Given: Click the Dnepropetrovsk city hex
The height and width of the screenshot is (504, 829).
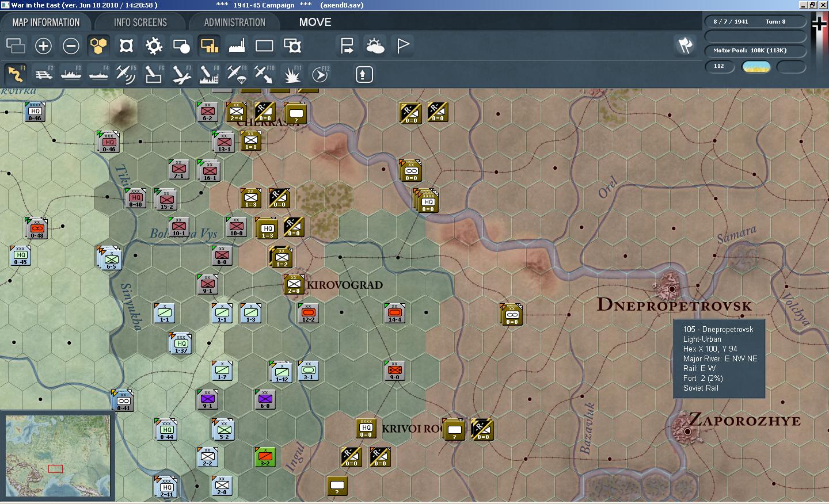Looking at the screenshot, I should click(671, 288).
